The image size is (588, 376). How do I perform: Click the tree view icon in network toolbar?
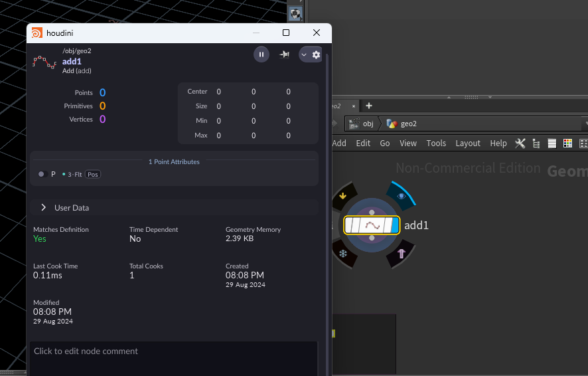(536, 143)
